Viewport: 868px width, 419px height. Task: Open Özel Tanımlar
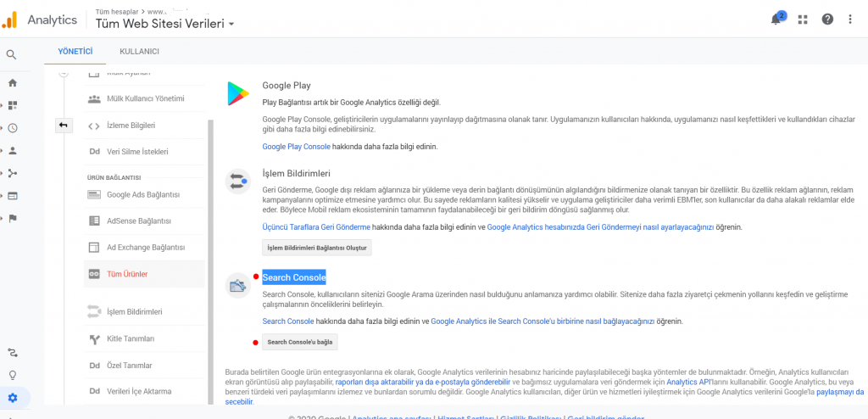tap(144, 366)
